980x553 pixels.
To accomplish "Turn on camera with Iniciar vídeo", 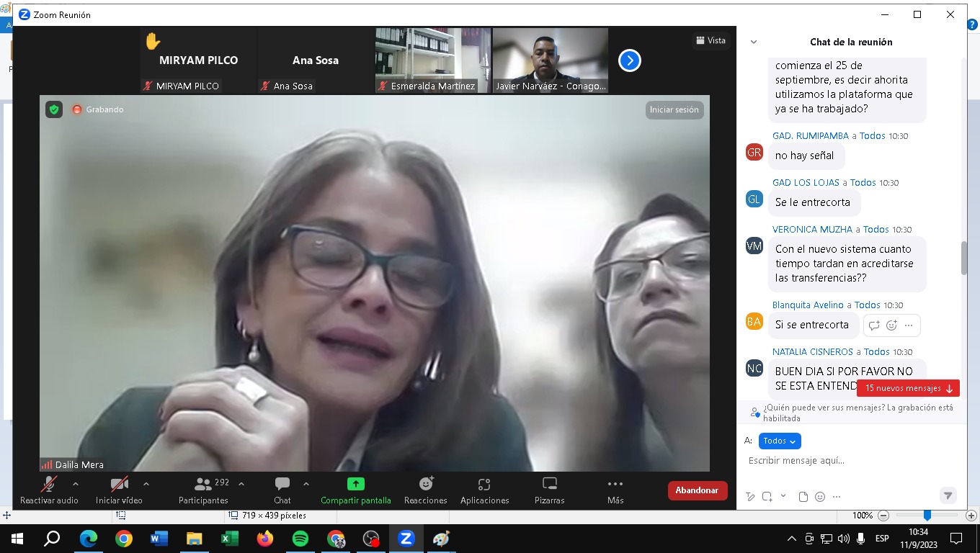I will point(119,490).
